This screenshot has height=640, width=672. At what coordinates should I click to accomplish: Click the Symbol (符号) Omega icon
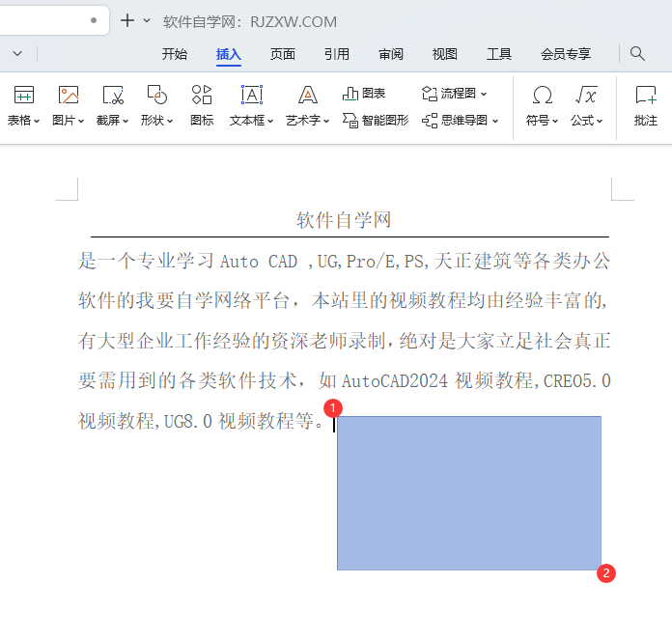pyautogui.click(x=543, y=95)
